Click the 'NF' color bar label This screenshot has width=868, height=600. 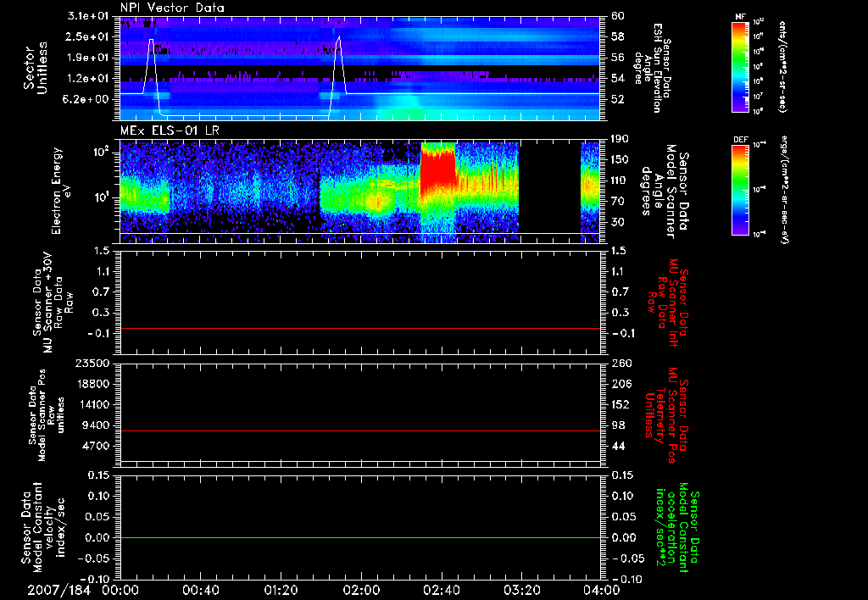click(x=740, y=17)
